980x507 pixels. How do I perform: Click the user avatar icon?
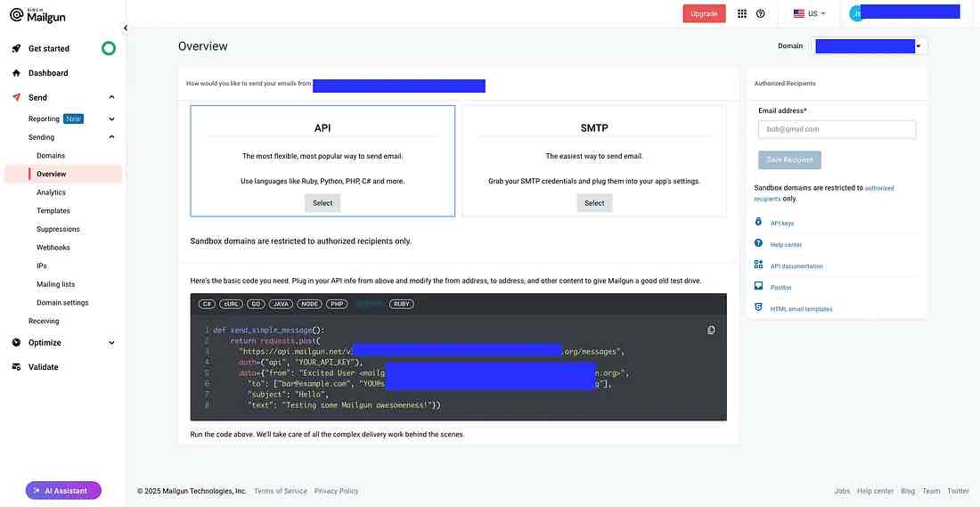pyautogui.click(x=855, y=13)
